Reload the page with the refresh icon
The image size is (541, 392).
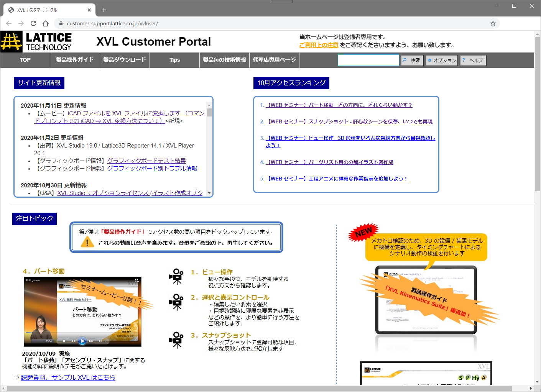(x=33, y=23)
